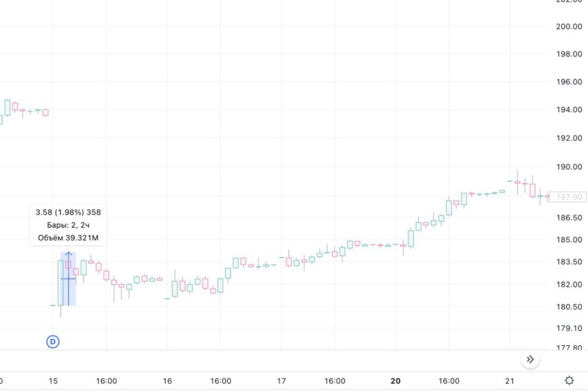Image resolution: width=588 pixels, height=392 pixels.
Task: Click the 190.00 price scale label
Action: pos(569,167)
